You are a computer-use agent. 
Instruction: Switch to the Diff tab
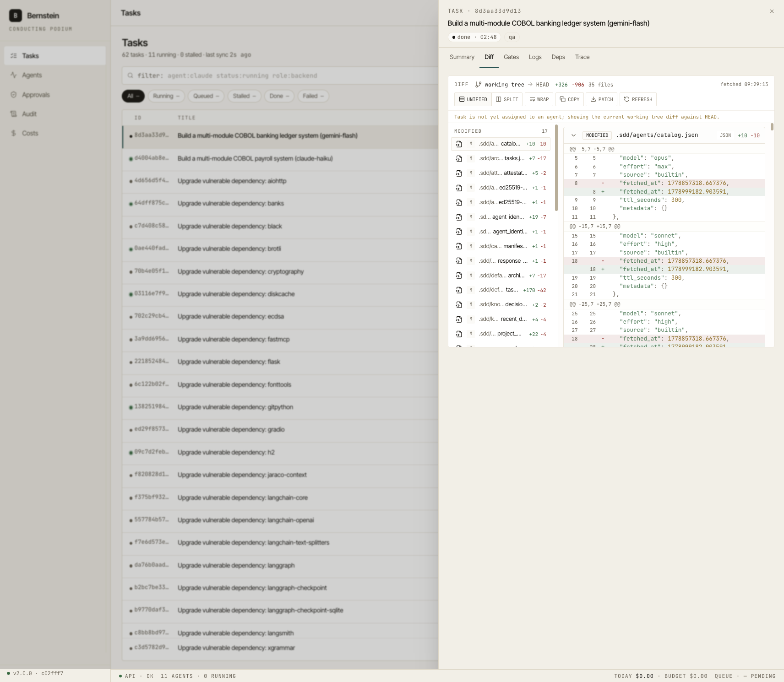[x=489, y=57]
